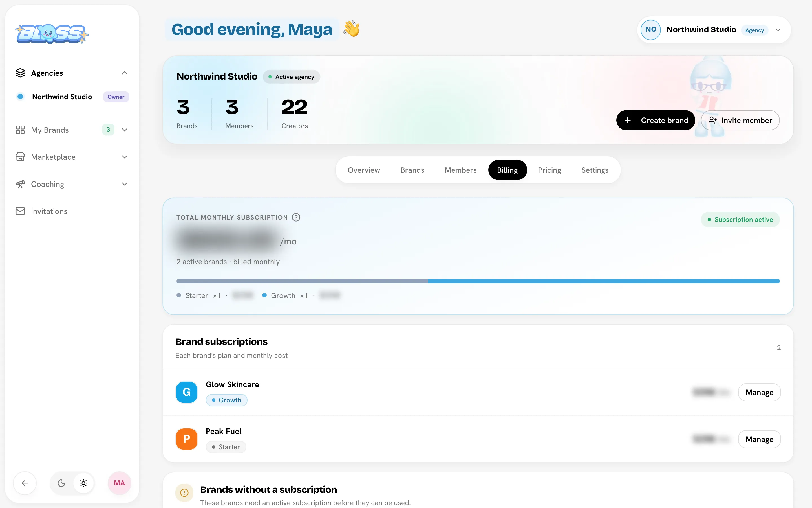Image resolution: width=812 pixels, height=508 pixels.
Task: Switch to light mode sun toggle
Action: click(x=83, y=483)
